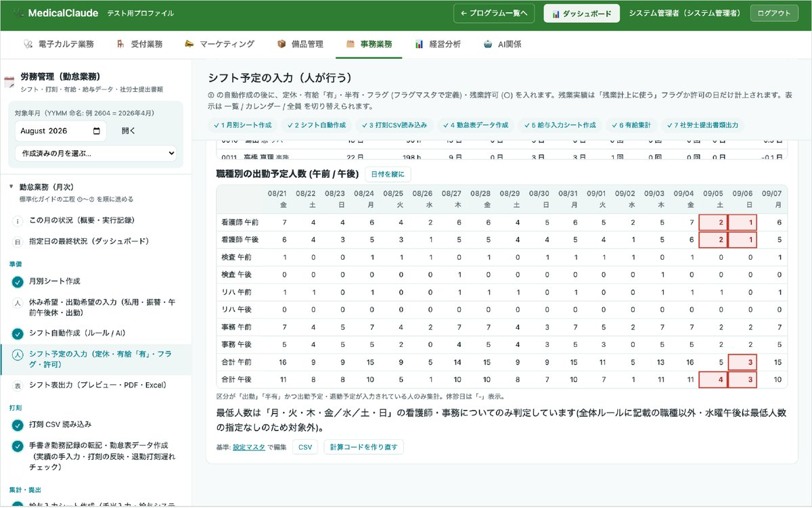Switch to the 受付業務 tab

(139, 44)
